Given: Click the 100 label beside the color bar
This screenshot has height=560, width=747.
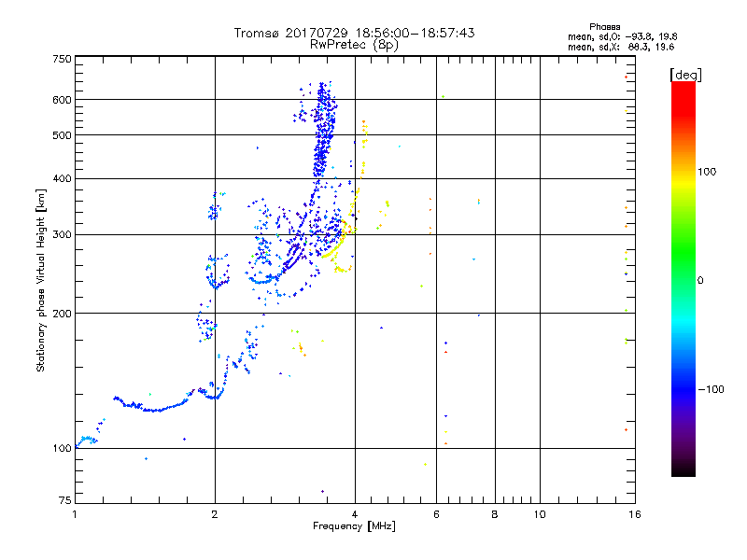Looking at the screenshot, I should 707,172.
